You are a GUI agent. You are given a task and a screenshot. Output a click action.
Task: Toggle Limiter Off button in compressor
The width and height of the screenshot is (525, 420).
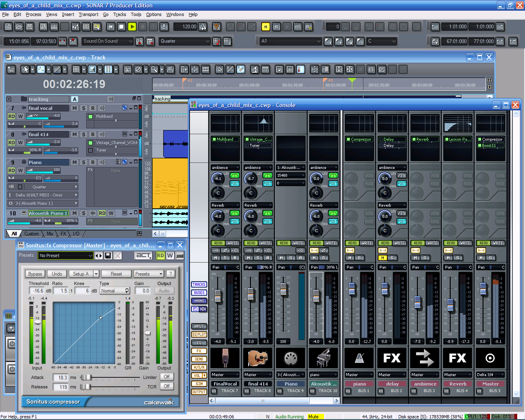click(x=167, y=377)
